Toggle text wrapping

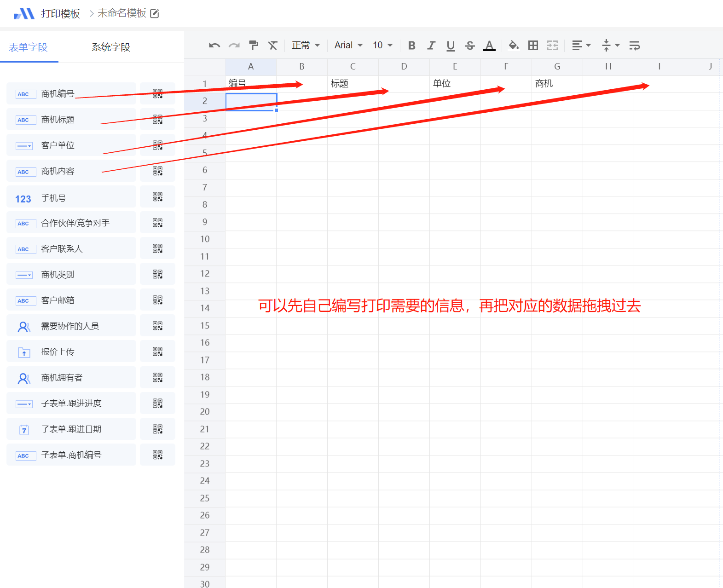(x=635, y=45)
